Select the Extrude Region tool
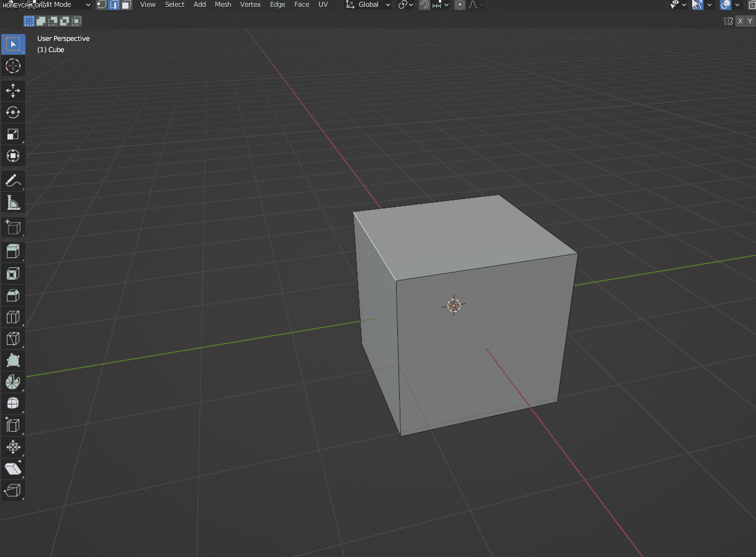The width and height of the screenshot is (756, 557). pos(13,252)
